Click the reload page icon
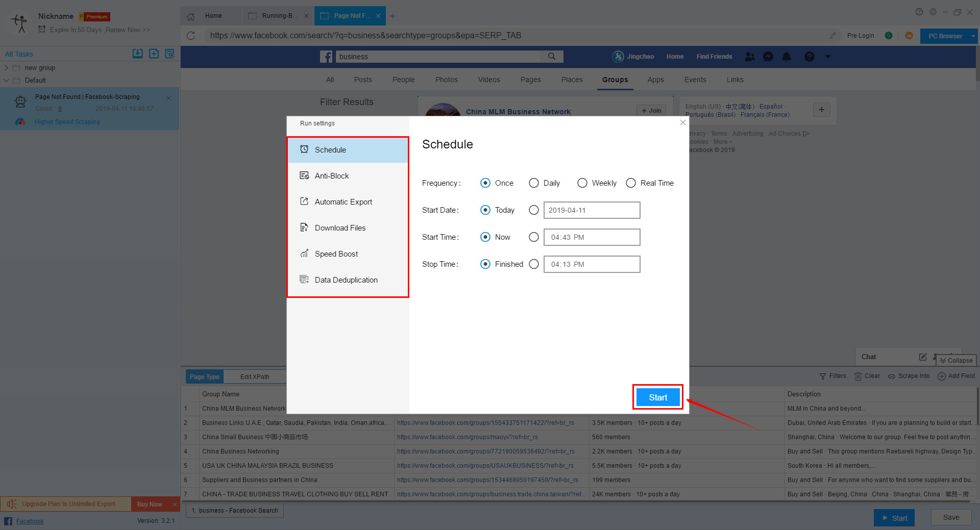980x530 pixels. (191, 36)
